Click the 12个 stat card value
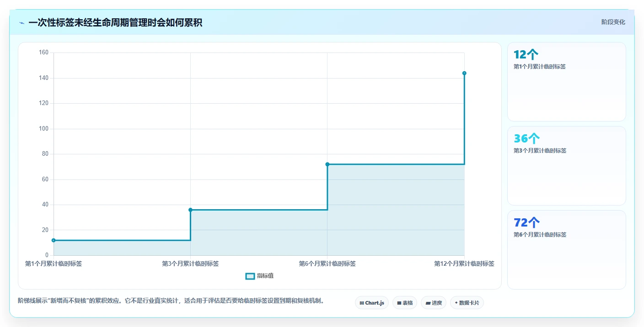 pos(526,55)
